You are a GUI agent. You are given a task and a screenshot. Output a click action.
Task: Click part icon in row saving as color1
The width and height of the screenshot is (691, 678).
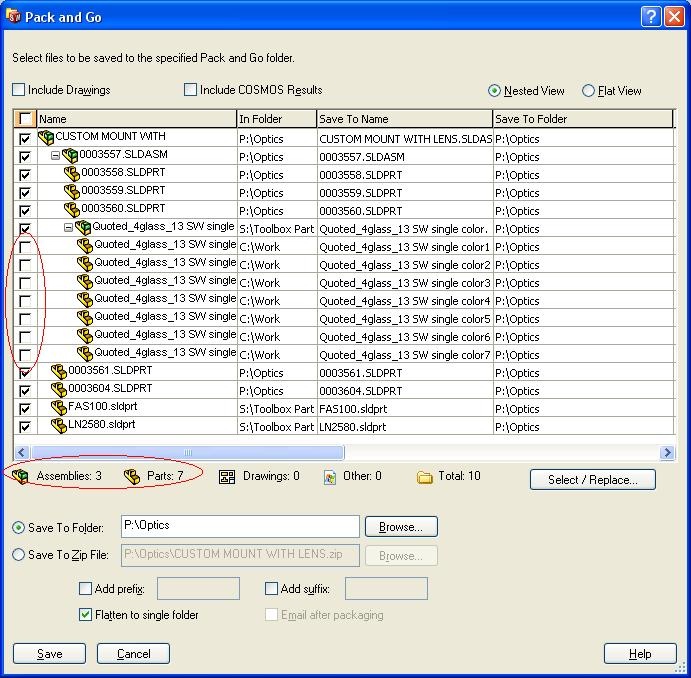(x=85, y=246)
